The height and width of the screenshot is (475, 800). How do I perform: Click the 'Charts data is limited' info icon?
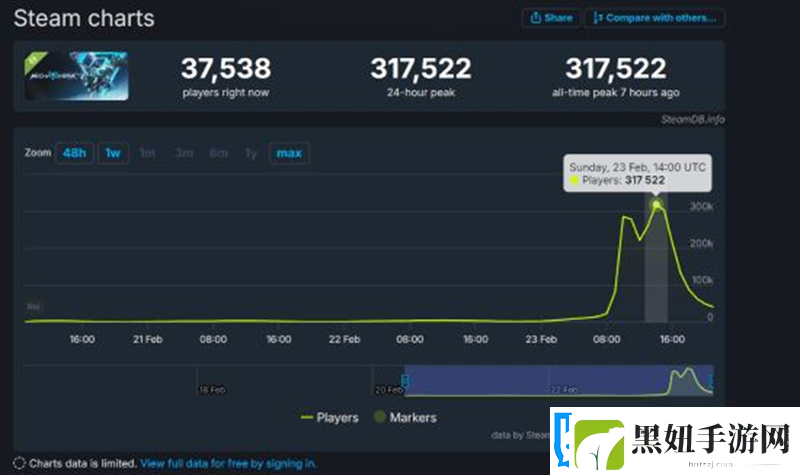click(19, 463)
